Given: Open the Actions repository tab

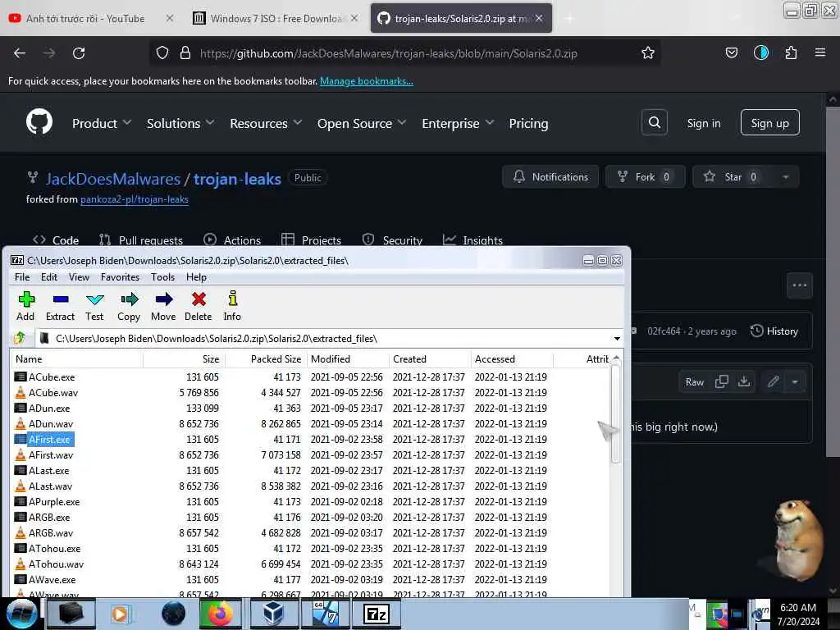Looking at the screenshot, I should click(232, 240).
